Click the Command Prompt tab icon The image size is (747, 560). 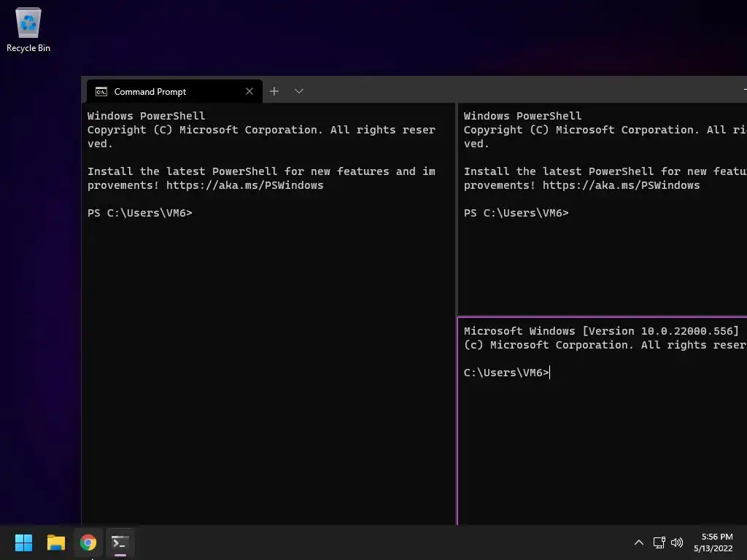[x=101, y=91]
